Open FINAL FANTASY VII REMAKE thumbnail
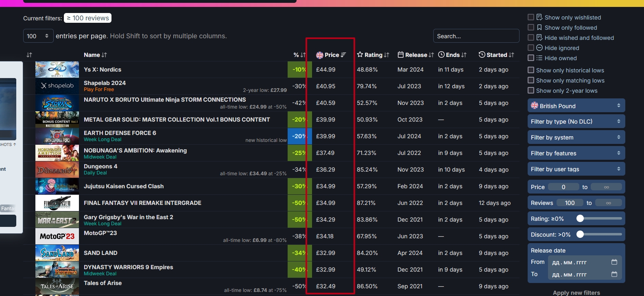The height and width of the screenshot is (296, 644). pyautogui.click(x=57, y=203)
